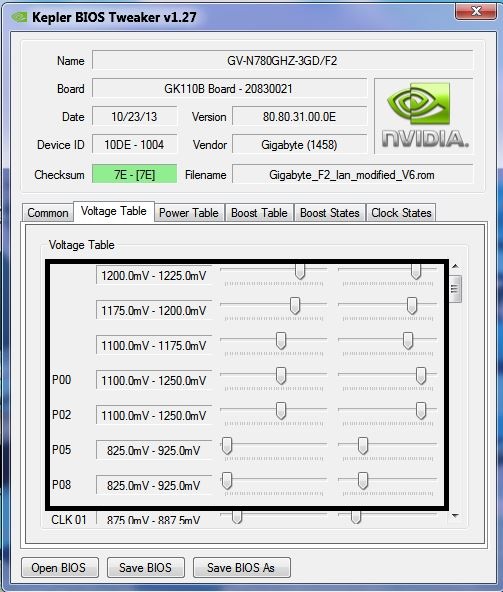
Task: Click the P00 value 1100.0mV - 1250.0mV
Action: (x=154, y=381)
